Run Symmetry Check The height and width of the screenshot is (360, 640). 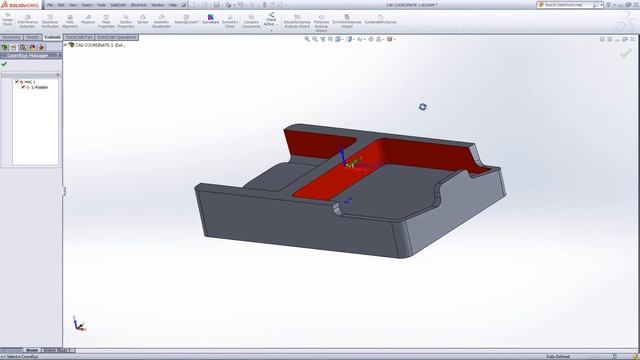(x=230, y=22)
